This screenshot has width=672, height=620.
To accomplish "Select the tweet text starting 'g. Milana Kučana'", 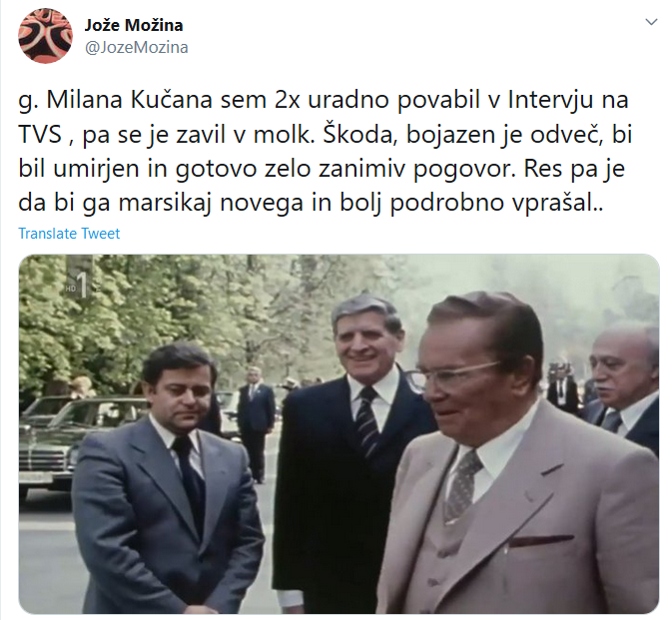I will click(x=325, y=151).
